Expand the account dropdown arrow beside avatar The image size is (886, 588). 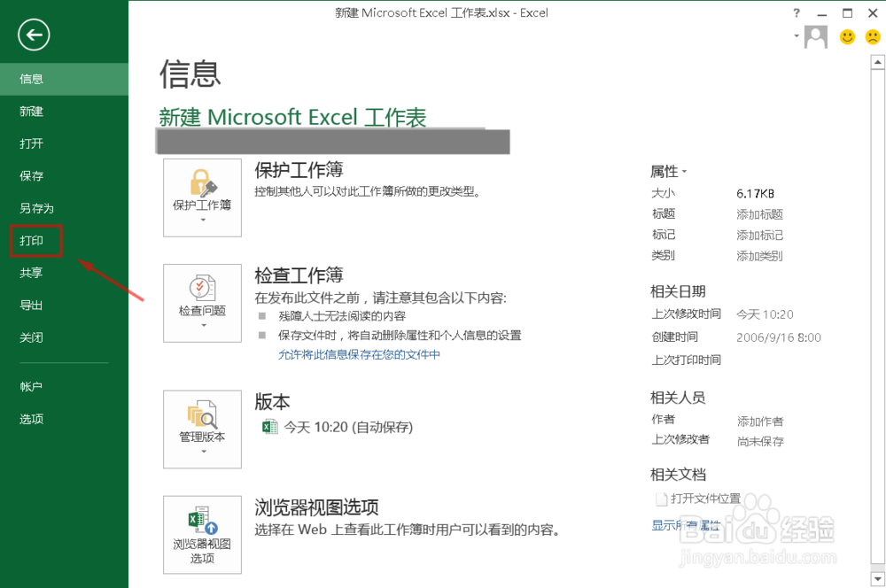797,35
